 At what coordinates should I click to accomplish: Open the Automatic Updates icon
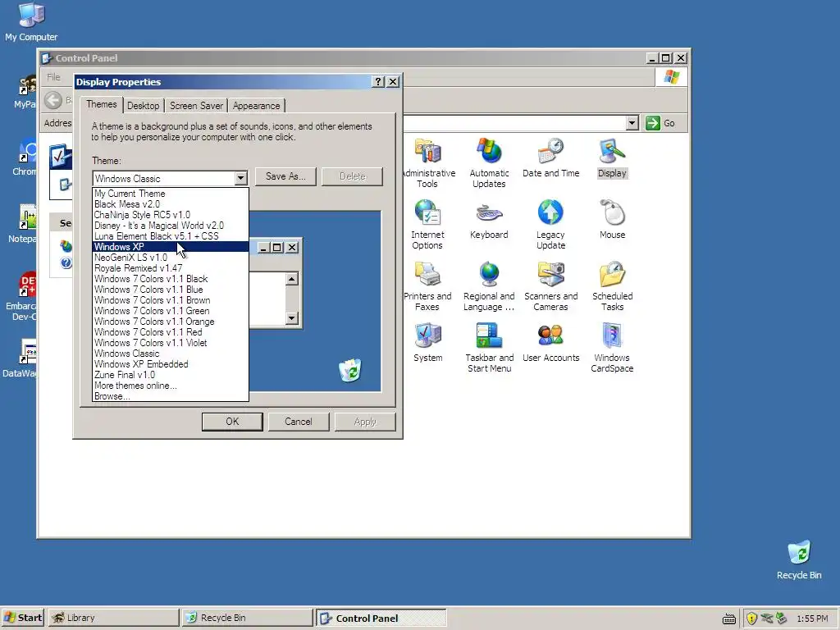click(489, 163)
